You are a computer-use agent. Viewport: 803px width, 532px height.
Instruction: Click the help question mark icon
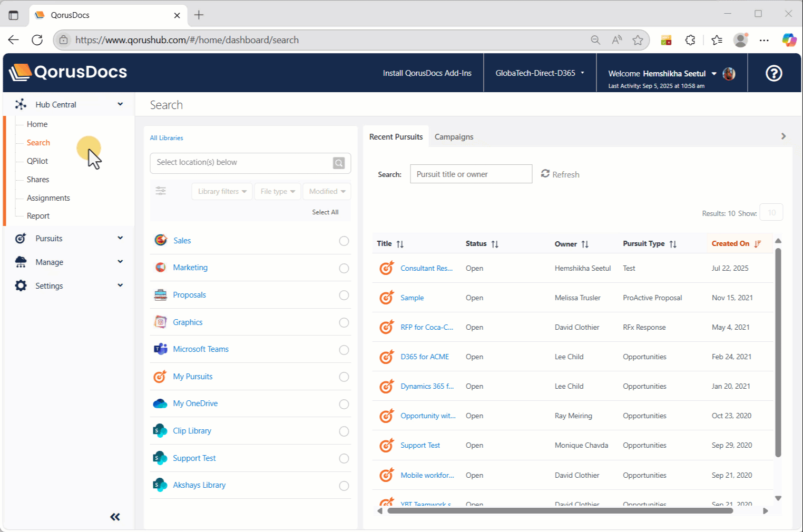[x=773, y=73]
